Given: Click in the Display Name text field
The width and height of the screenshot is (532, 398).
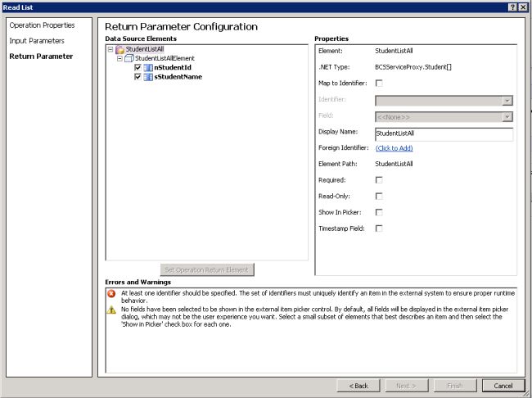Looking at the screenshot, I should pyautogui.click(x=443, y=133).
